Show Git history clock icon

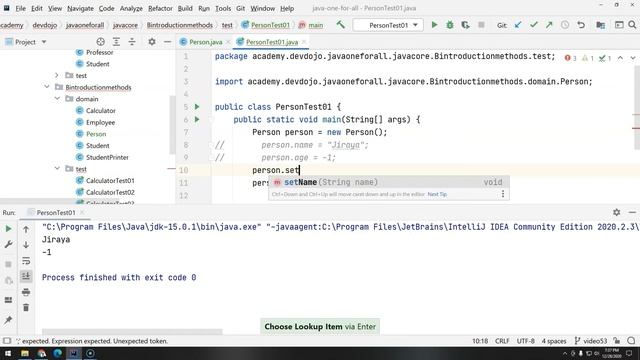[565, 25]
